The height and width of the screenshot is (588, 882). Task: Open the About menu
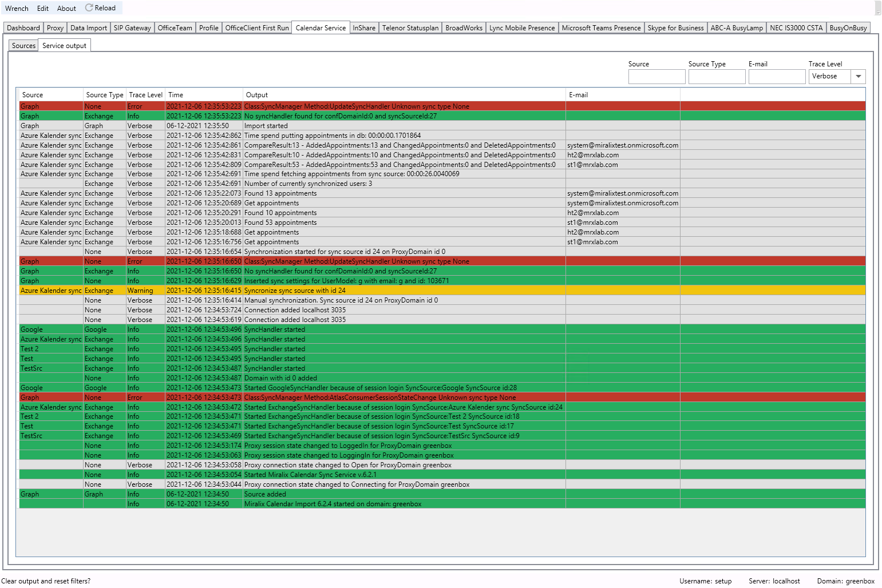click(66, 9)
